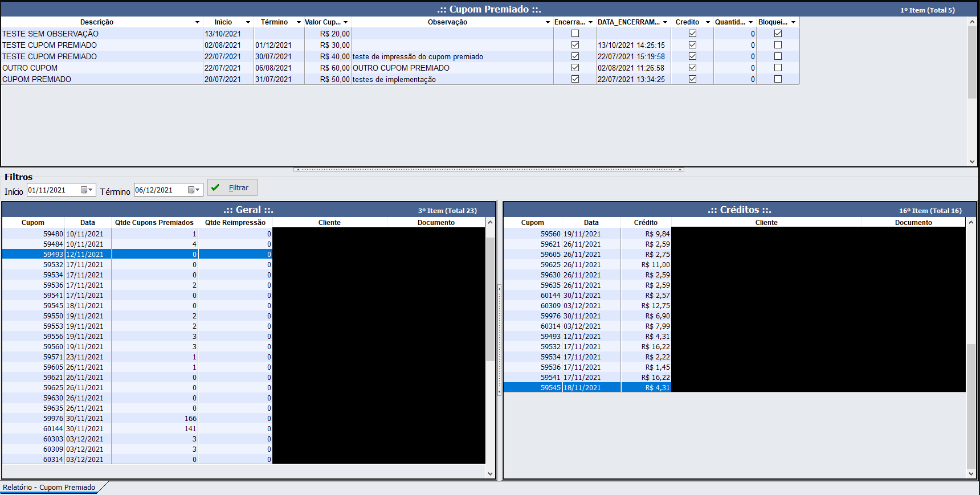This screenshot has width=980, height=495.
Task: Click Qtde Cupons Premiados column header
Action: tap(154, 223)
